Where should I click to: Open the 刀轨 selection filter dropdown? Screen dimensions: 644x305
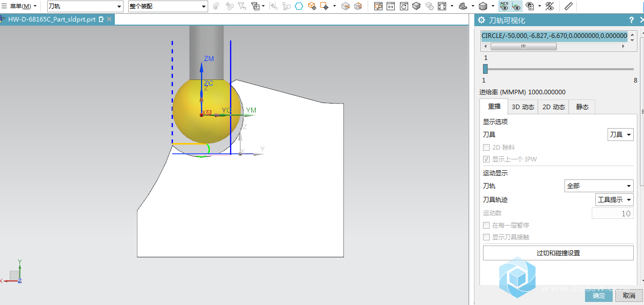[85, 6]
